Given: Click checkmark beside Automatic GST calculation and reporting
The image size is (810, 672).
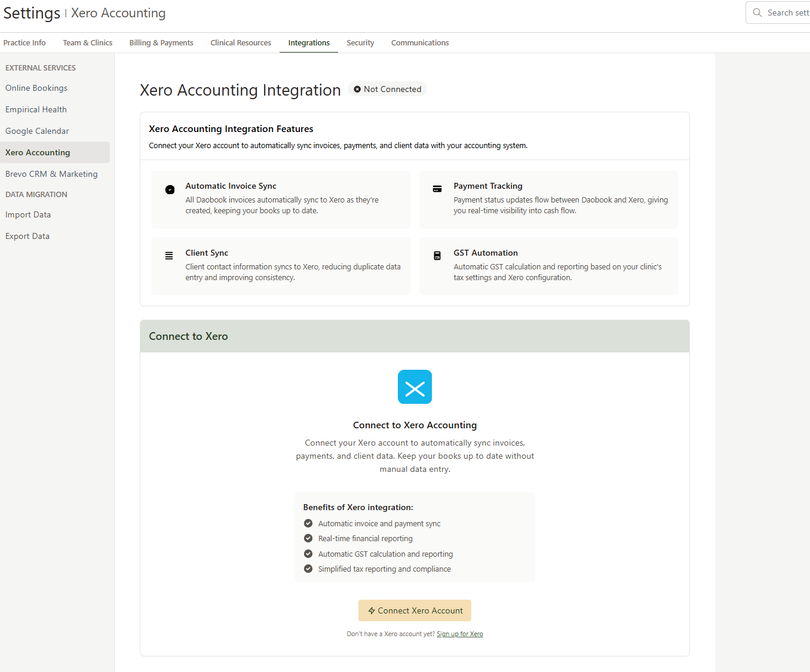Looking at the screenshot, I should pos(308,554).
